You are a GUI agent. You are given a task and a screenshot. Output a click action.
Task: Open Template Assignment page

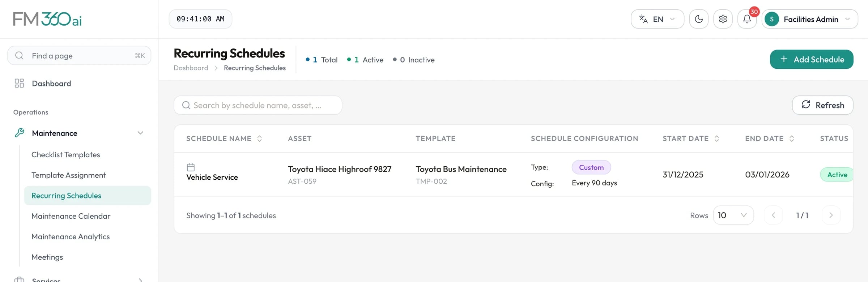[x=68, y=175]
